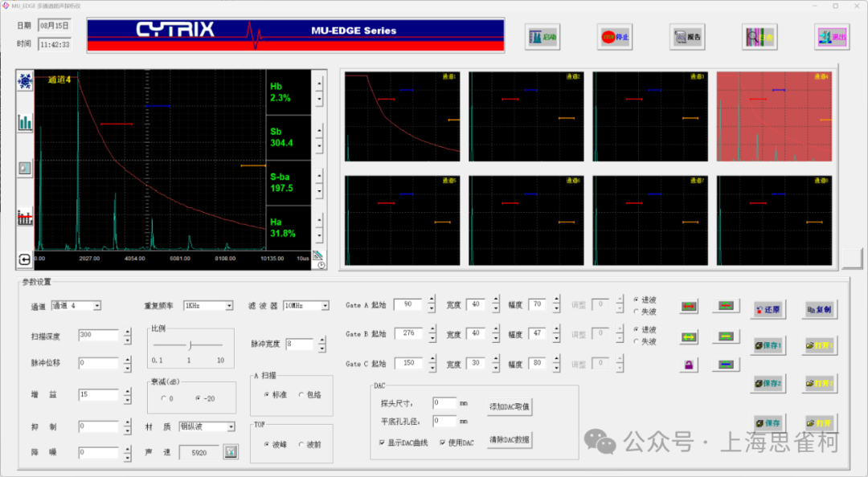Screen dimensions: 868x477
Task: Click the 抑制 input field
Action: [x=99, y=426]
